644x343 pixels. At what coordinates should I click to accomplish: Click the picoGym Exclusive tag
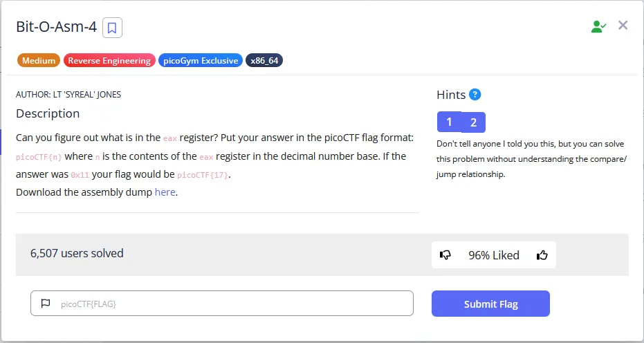[201, 61]
